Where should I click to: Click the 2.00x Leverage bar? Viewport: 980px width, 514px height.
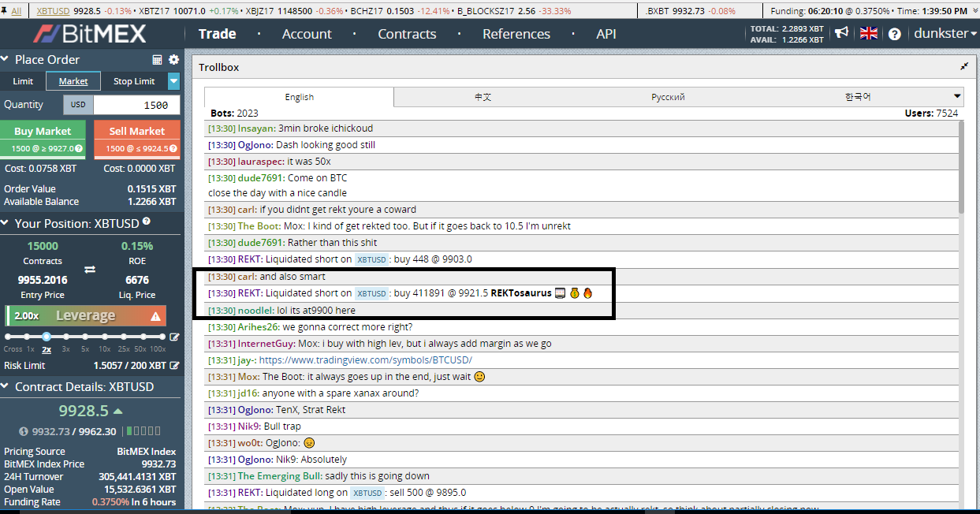[x=86, y=315]
